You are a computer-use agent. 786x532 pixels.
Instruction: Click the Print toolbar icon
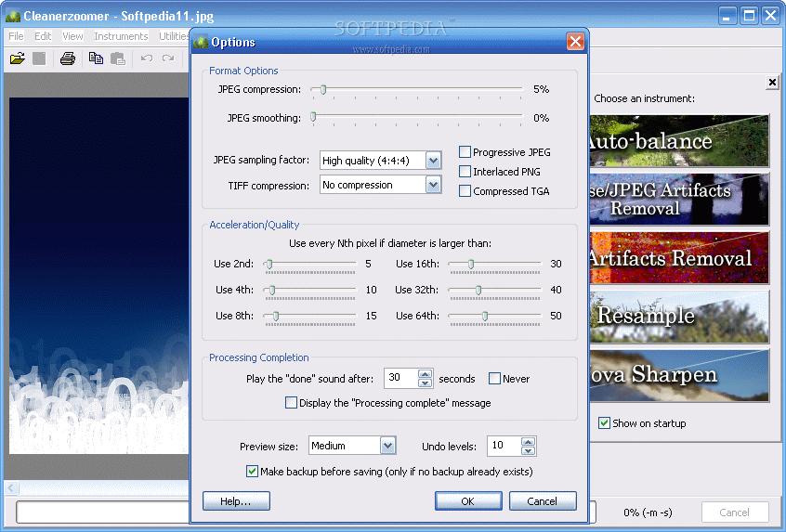pyautogui.click(x=68, y=58)
